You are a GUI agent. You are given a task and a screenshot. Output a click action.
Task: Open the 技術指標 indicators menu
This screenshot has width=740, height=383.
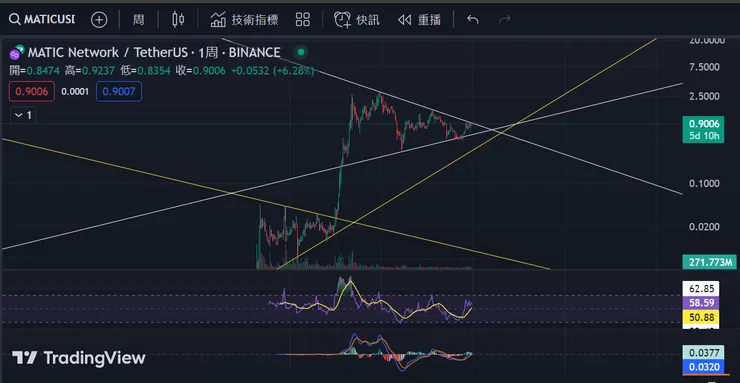click(244, 20)
